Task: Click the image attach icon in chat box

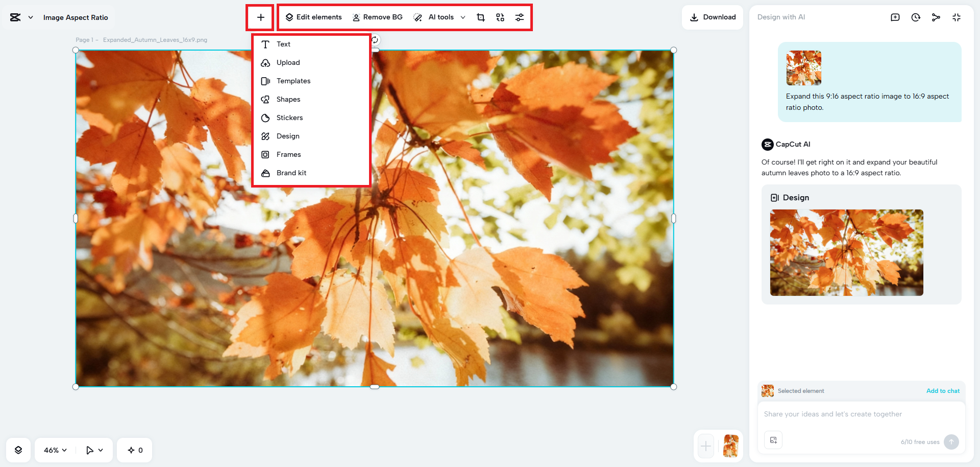Action: (773, 440)
